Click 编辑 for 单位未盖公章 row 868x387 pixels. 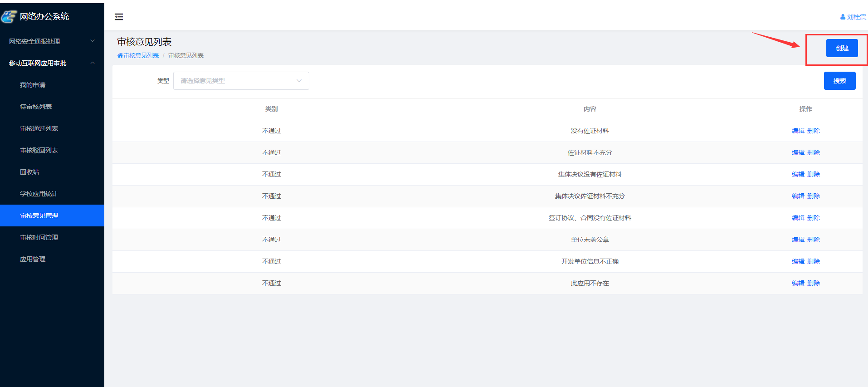(798, 240)
